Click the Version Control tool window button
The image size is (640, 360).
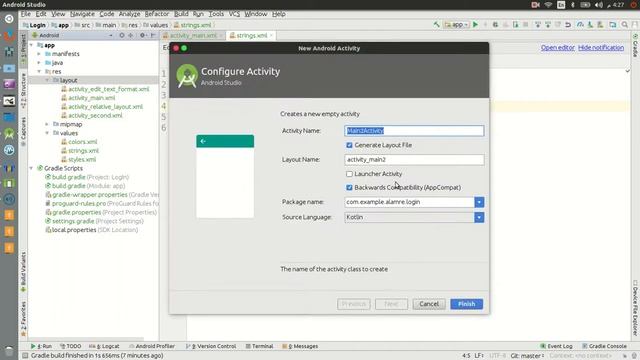(x=211, y=346)
